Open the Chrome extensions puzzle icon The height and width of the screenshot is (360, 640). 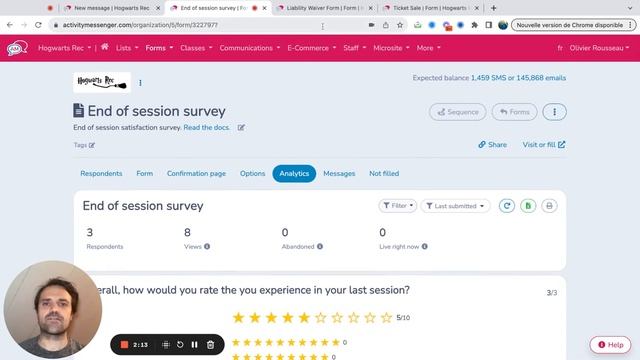coord(474,25)
